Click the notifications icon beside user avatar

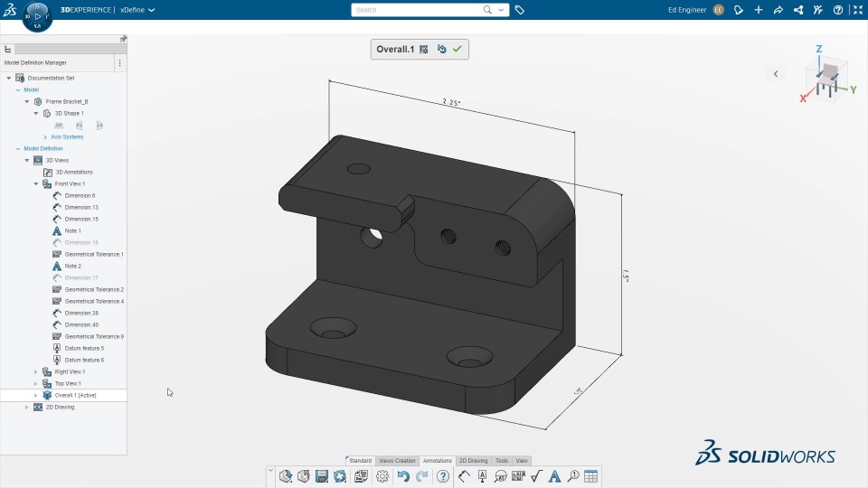[739, 10]
